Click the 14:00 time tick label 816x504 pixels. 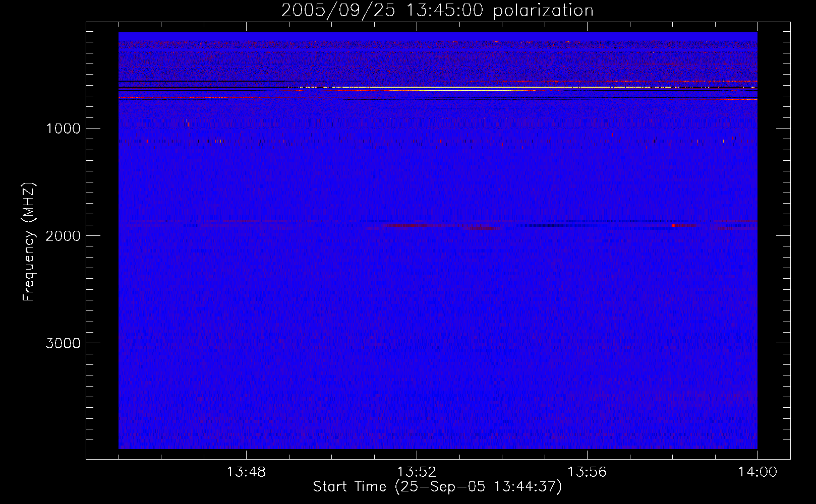(x=757, y=472)
